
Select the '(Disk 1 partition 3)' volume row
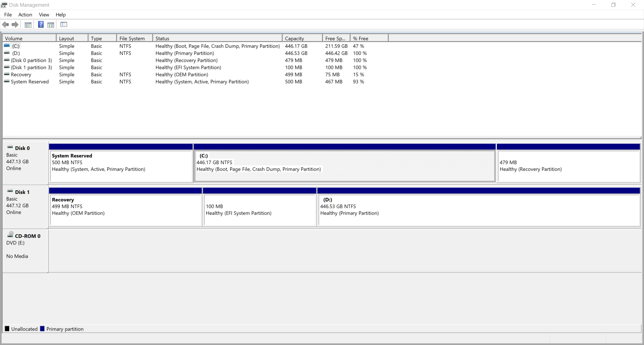coord(195,67)
